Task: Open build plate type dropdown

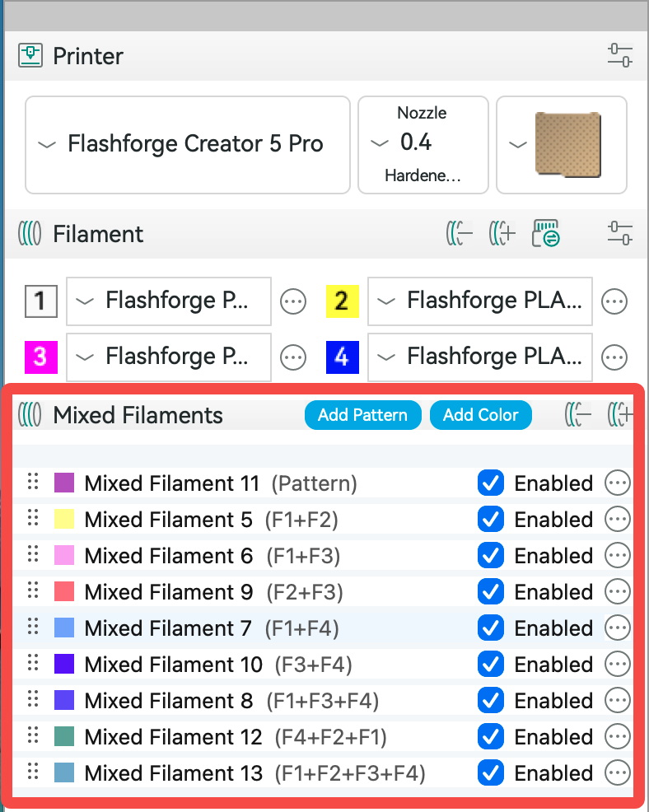Action: pyautogui.click(x=562, y=144)
